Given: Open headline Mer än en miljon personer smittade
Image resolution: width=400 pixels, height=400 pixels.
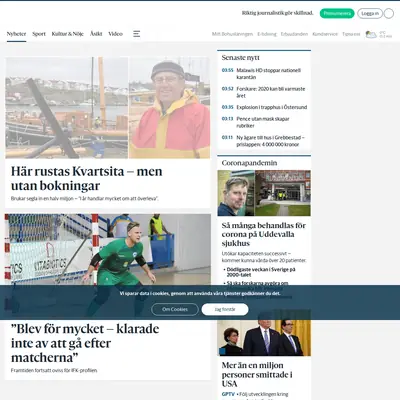Looking at the screenshot, I should [257, 374].
